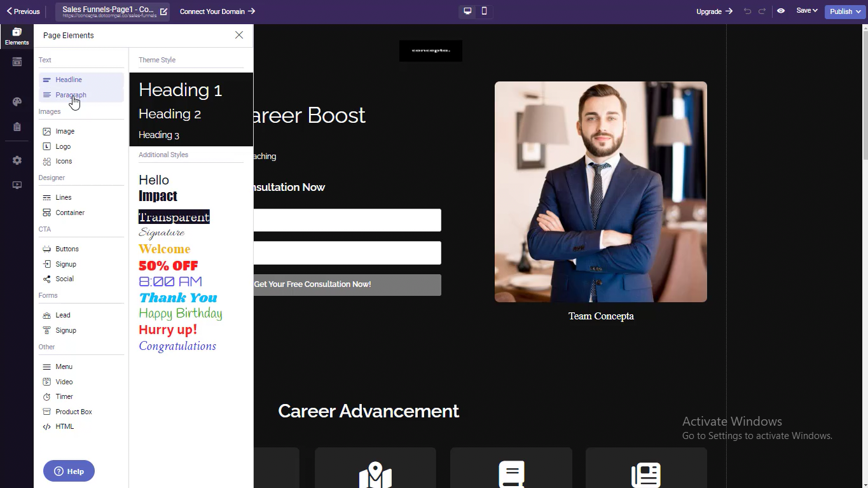This screenshot has width=868, height=488.
Task: Pick the Thank You text style
Action: click(178, 297)
